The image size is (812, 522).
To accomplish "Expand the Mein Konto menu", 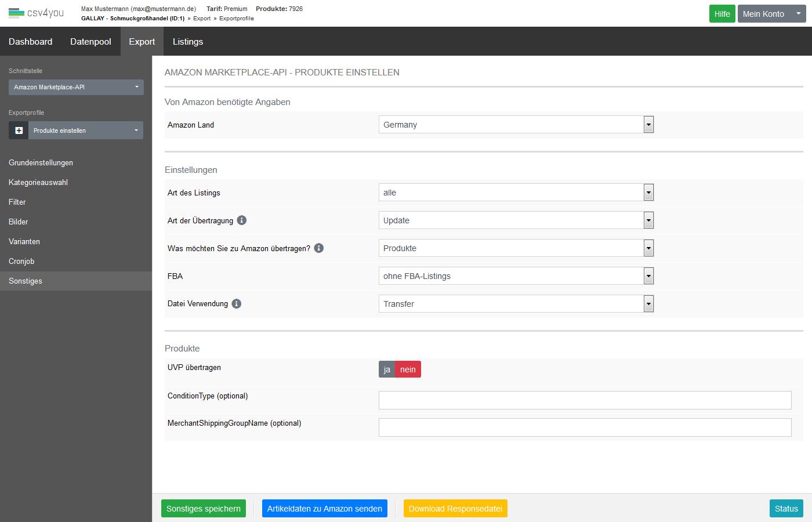I will click(x=771, y=14).
